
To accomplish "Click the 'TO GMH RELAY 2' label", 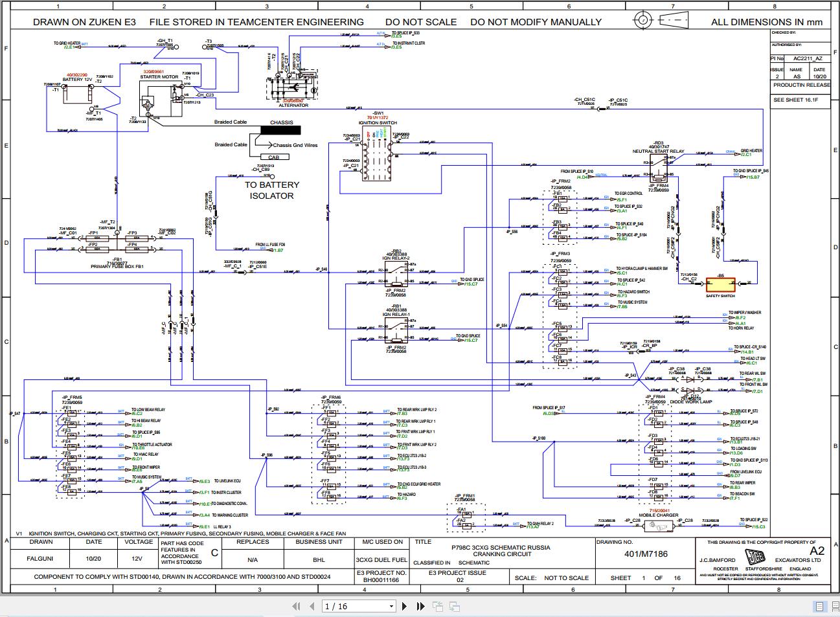I will point(541,523).
